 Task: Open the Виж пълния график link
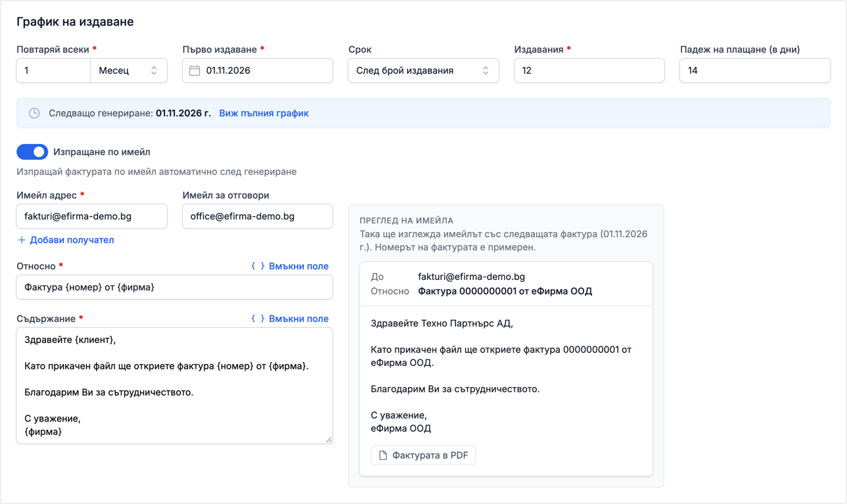[263, 113]
